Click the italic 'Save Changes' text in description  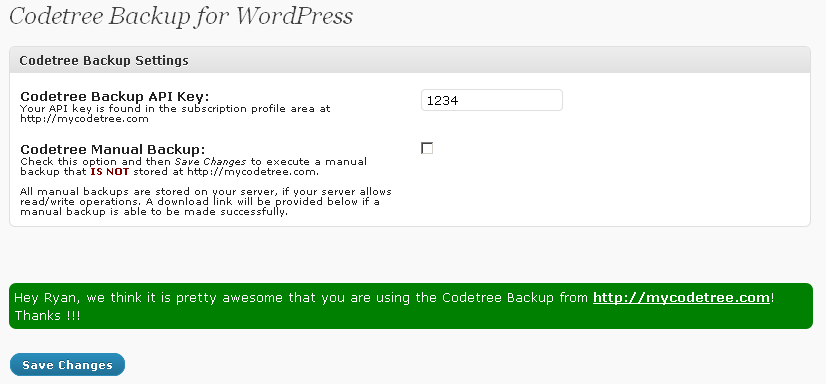pos(210,162)
